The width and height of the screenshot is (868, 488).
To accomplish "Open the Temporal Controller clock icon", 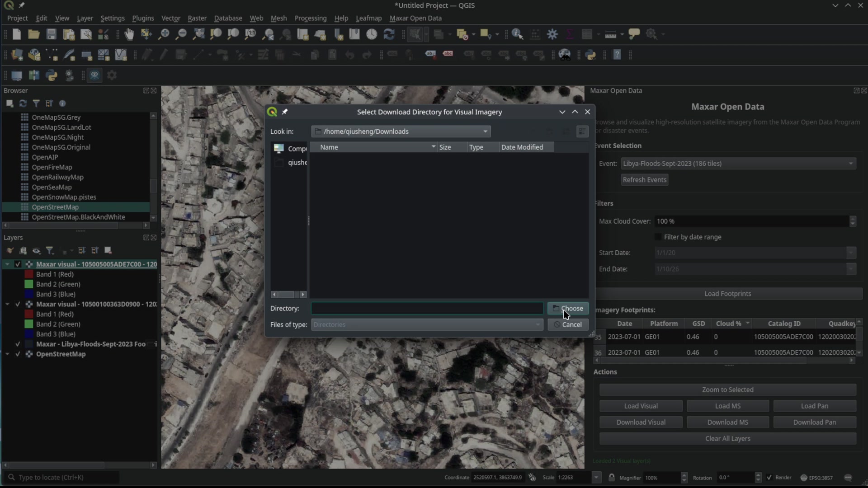I will point(372,34).
